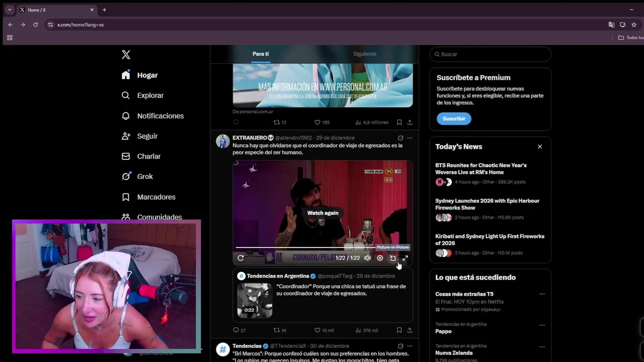Open Hogar home page
This screenshot has height=362, width=644.
click(x=140, y=75)
